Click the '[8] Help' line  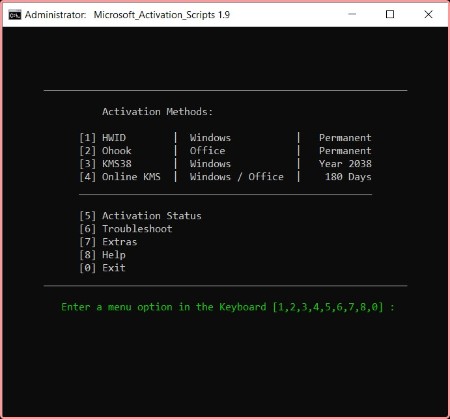(x=103, y=255)
